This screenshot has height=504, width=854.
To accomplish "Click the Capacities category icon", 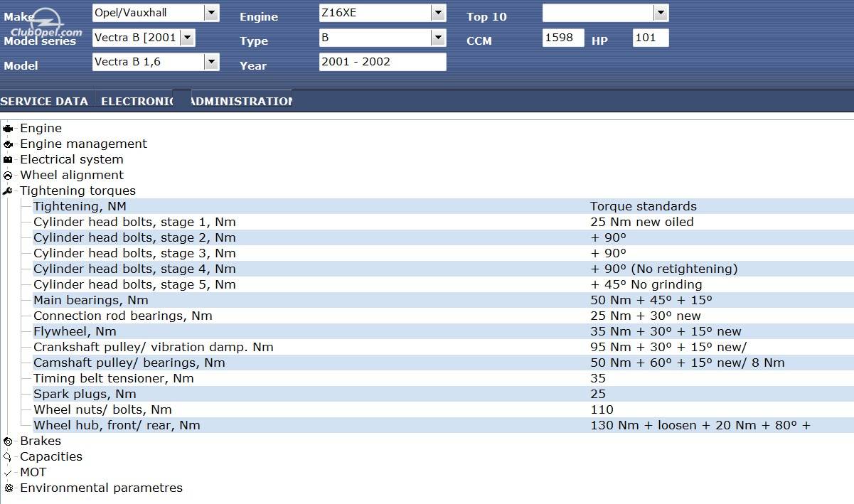I will [x=8, y=457].
